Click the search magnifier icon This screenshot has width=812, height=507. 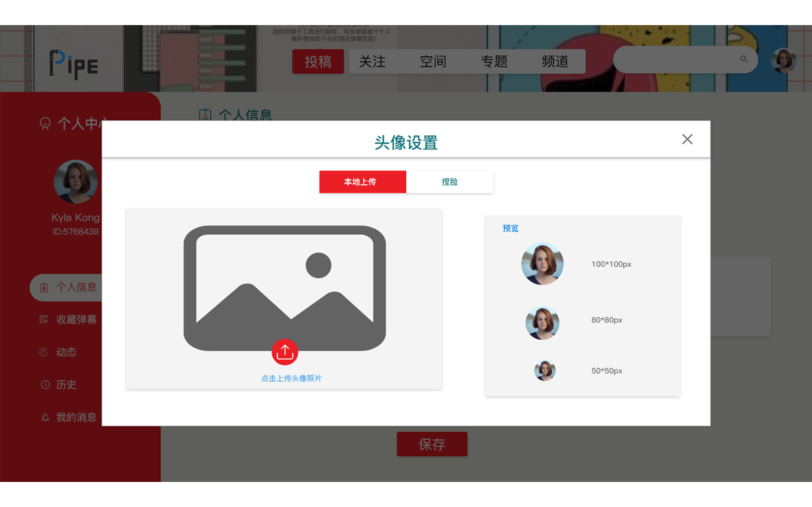tap(744, 60)
